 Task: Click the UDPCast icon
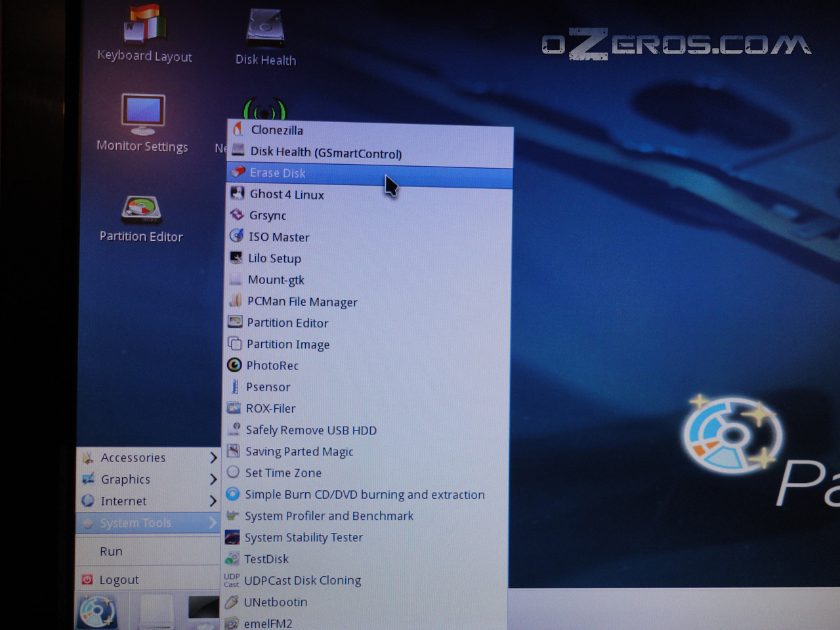232,580
